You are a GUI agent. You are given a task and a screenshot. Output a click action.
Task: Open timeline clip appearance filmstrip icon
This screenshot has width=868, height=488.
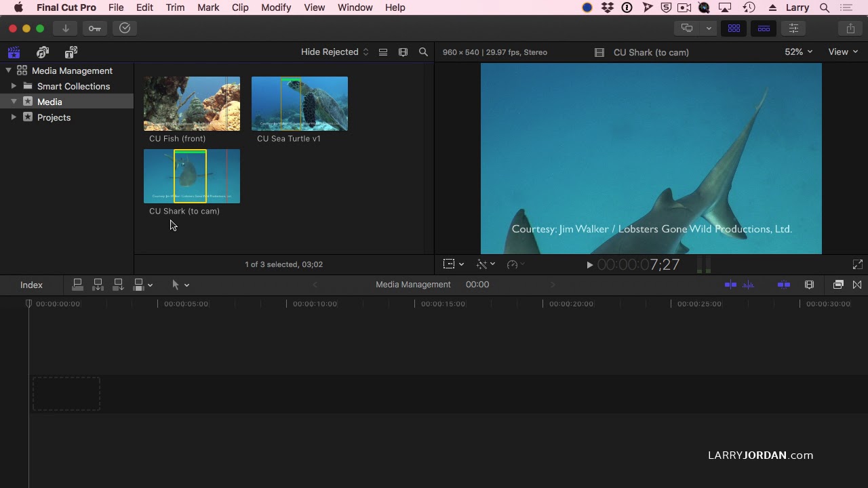pos(809,285)
